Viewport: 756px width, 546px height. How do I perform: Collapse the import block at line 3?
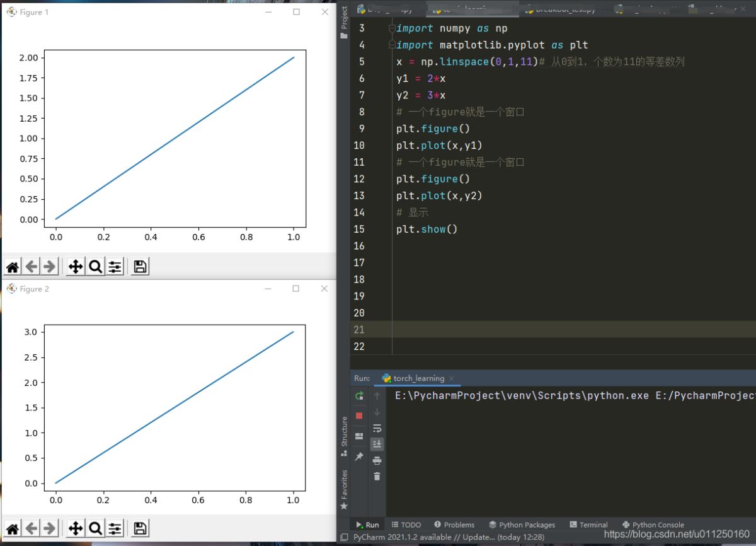[392, 28]
